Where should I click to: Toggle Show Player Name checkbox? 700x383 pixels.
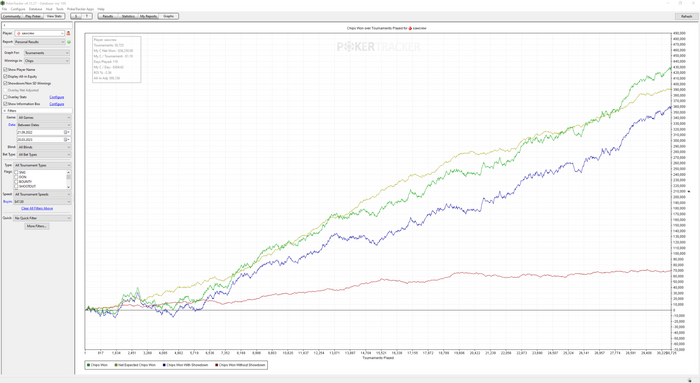(5, 70)
